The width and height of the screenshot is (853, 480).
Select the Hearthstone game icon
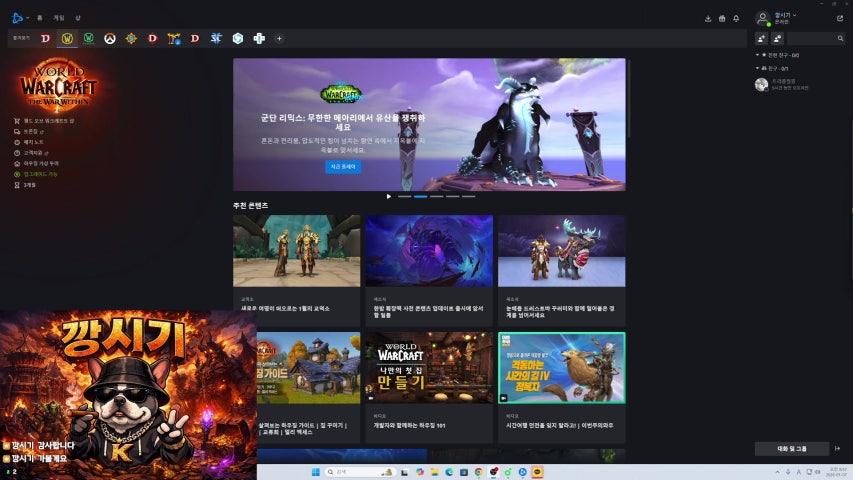click(x=131, y=38)
